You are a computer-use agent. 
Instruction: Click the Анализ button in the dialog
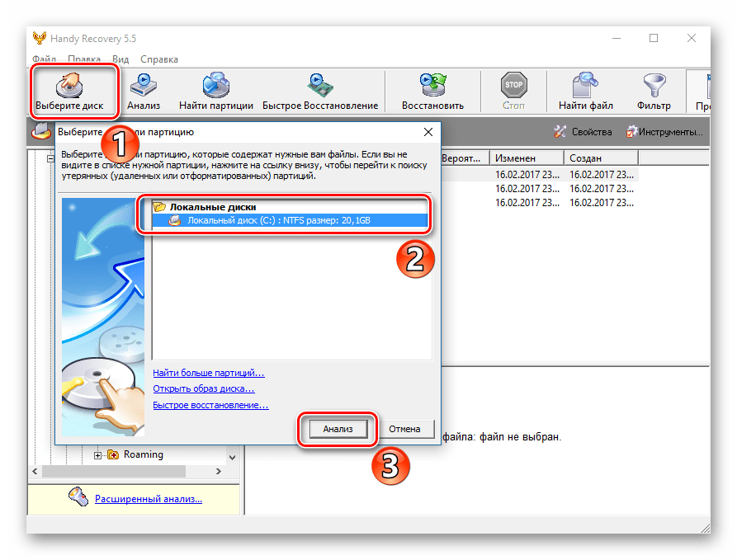click(x=338, y=429)
